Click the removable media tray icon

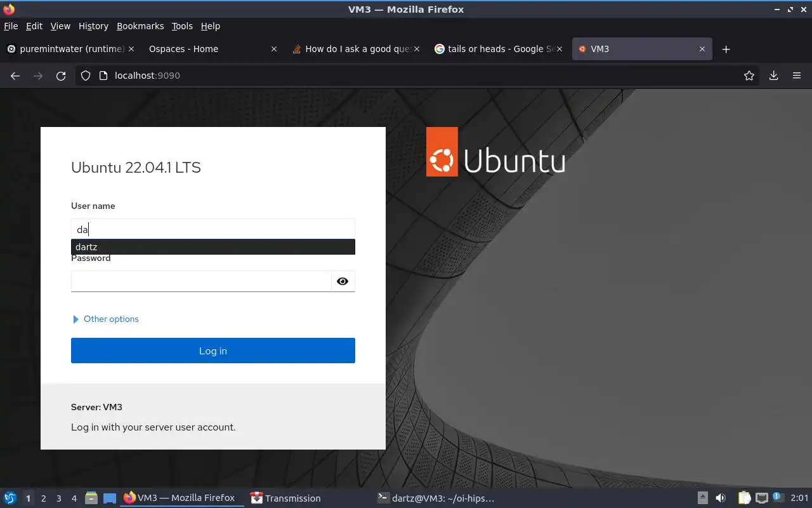click(x=703, y=498)
